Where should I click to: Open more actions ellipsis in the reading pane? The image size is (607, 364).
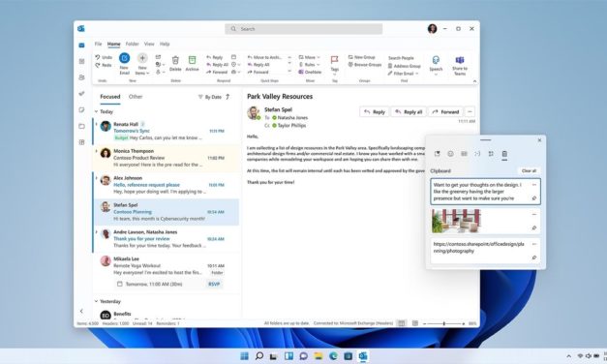(x=470, y=112)
